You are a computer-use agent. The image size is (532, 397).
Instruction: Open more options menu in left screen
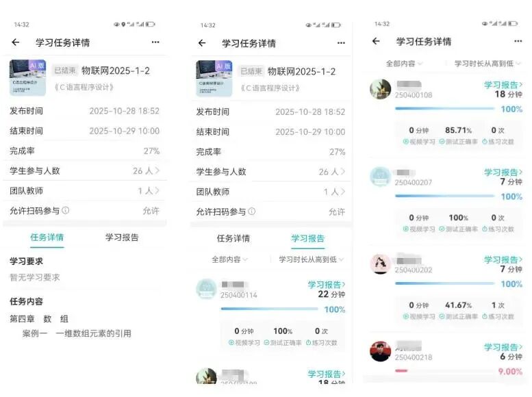(x=155, y=42)
